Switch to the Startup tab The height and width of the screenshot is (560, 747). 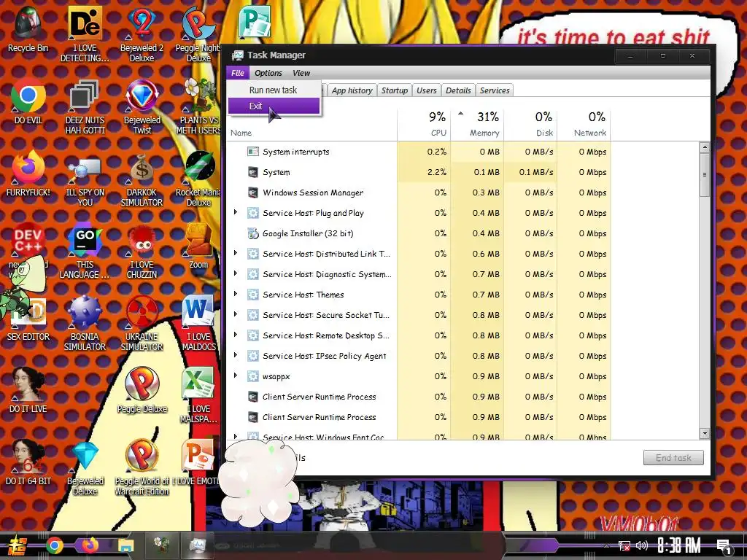tap(395, 90)
